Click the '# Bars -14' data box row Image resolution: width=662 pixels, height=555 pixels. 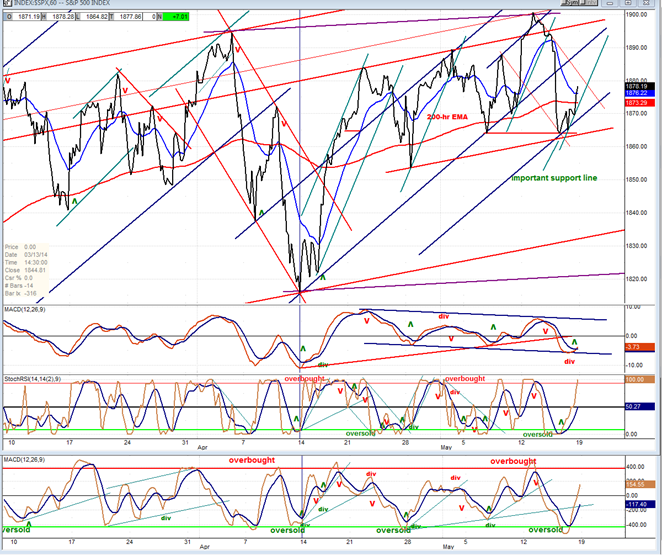(x=26, y=286)
